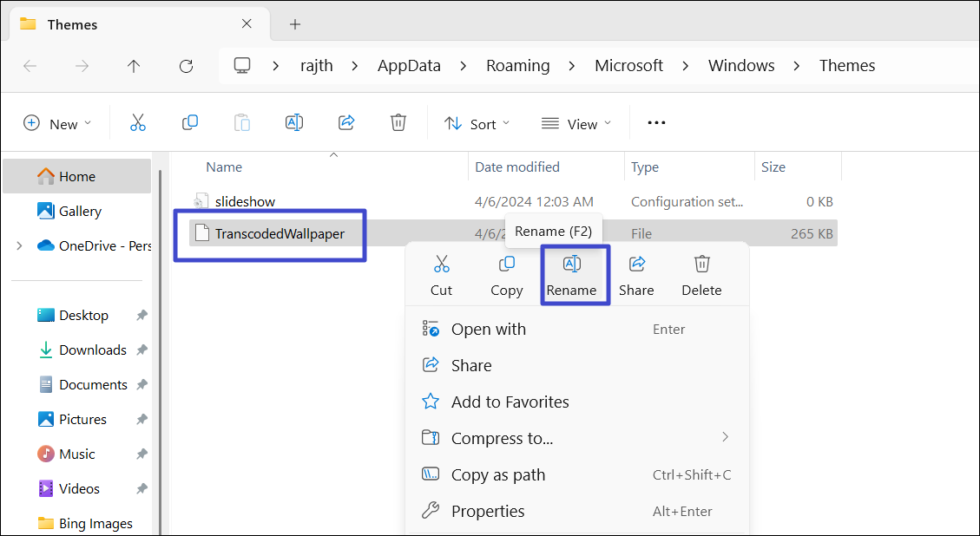Open the Sort dropdown

477,124
